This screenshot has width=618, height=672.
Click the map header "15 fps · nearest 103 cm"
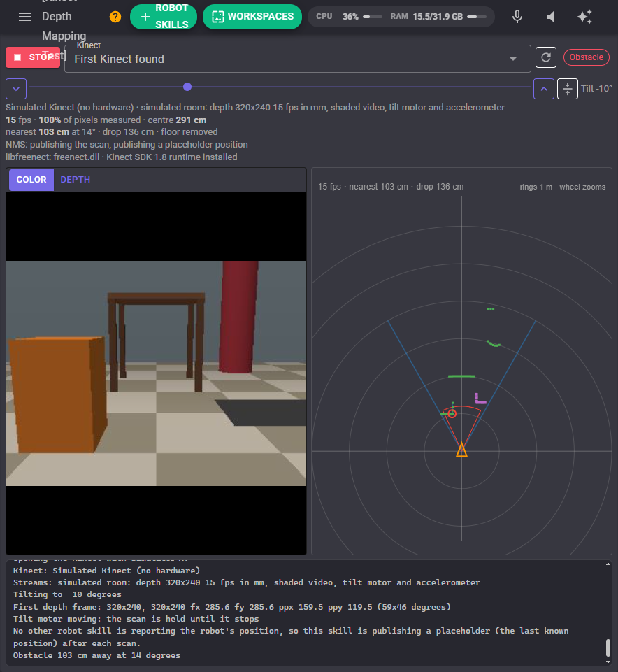pyautogui.click(x=391, y=187)
